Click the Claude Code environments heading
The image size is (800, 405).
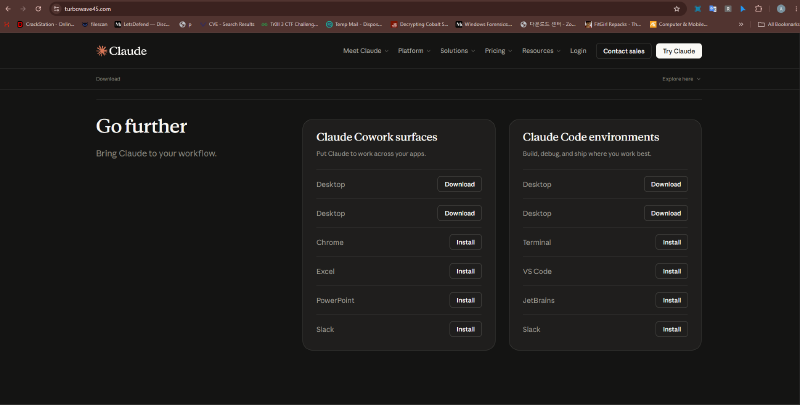591,137
